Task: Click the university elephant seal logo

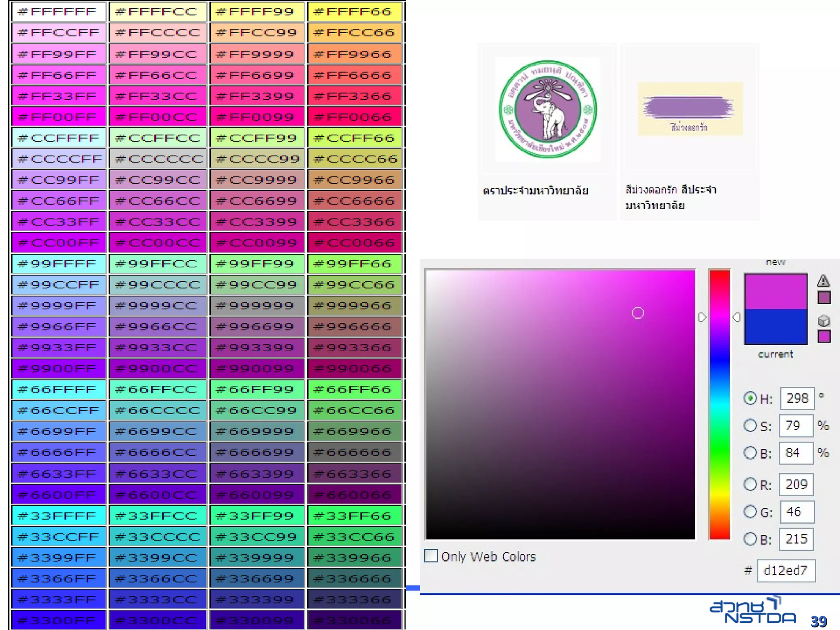Action: pos(548,109)
